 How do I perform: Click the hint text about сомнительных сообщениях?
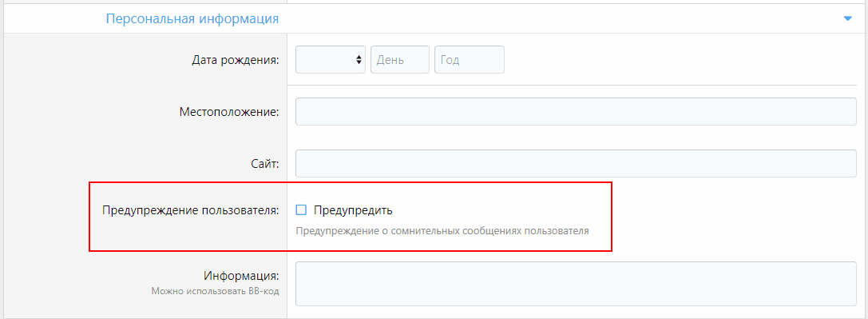tap(442, 230)
